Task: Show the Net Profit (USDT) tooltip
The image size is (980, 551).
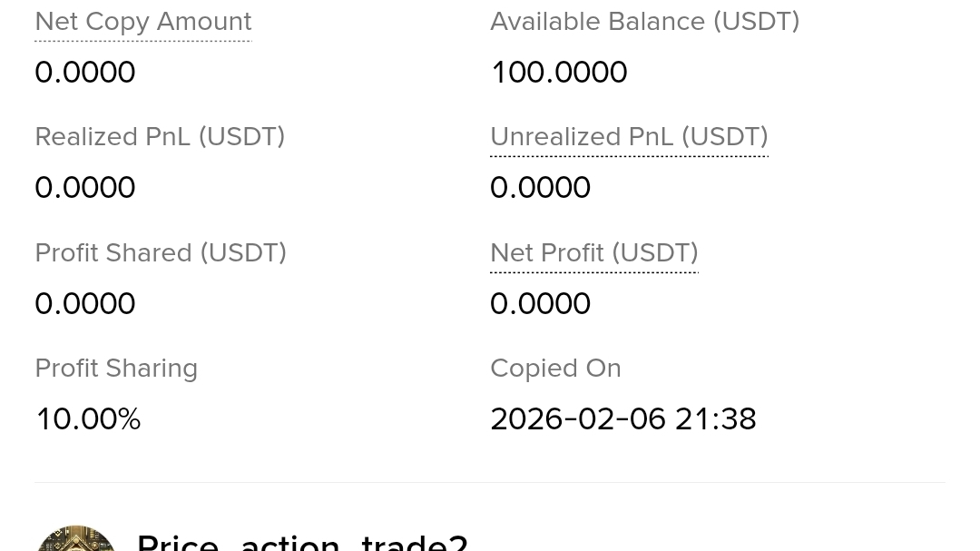Action: 593,252
